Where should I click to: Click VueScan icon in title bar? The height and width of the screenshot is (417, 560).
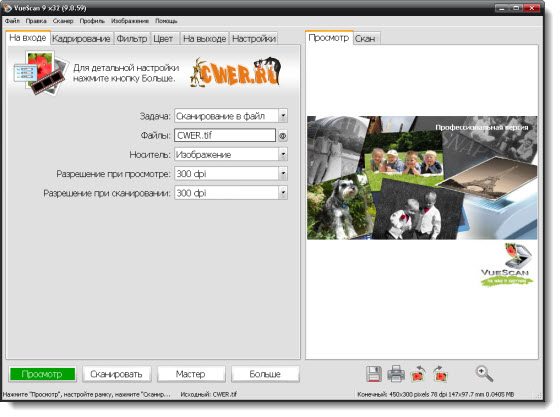[7, 7]
